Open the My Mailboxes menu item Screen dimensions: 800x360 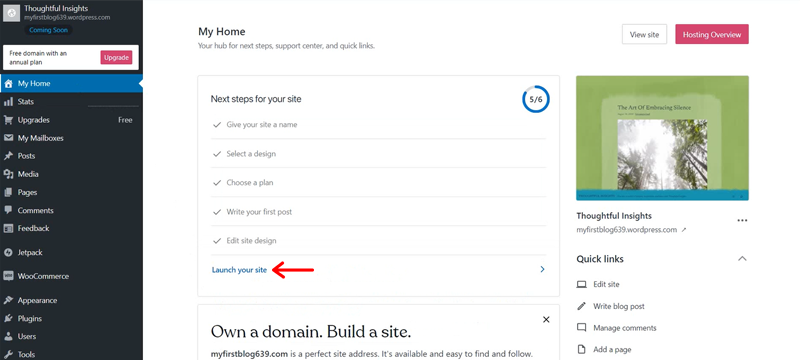click(71, 138)
